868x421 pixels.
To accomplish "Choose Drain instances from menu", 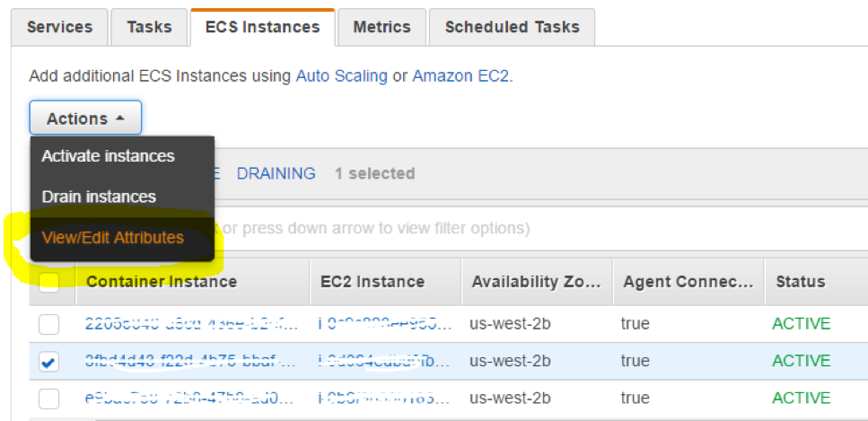I will [99, 197].
